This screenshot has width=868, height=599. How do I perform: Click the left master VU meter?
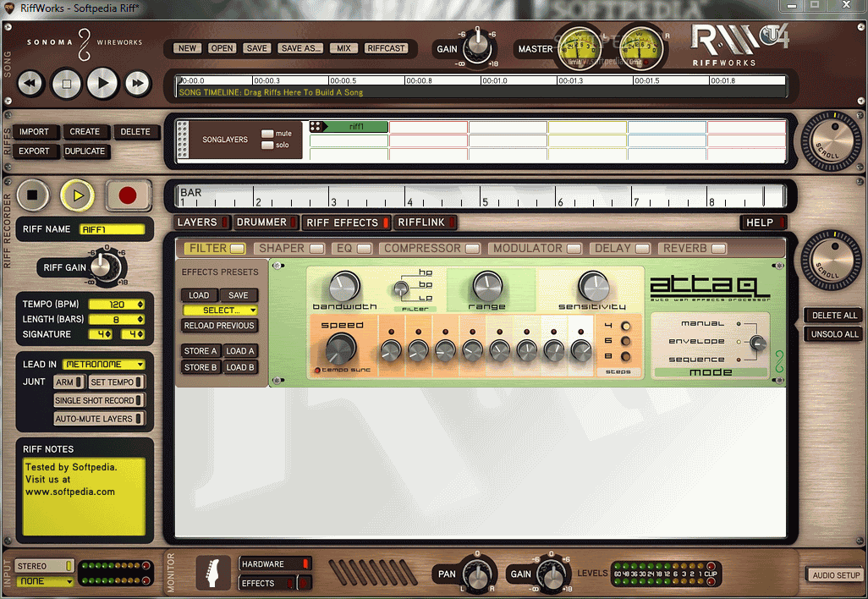coord(578,49)
